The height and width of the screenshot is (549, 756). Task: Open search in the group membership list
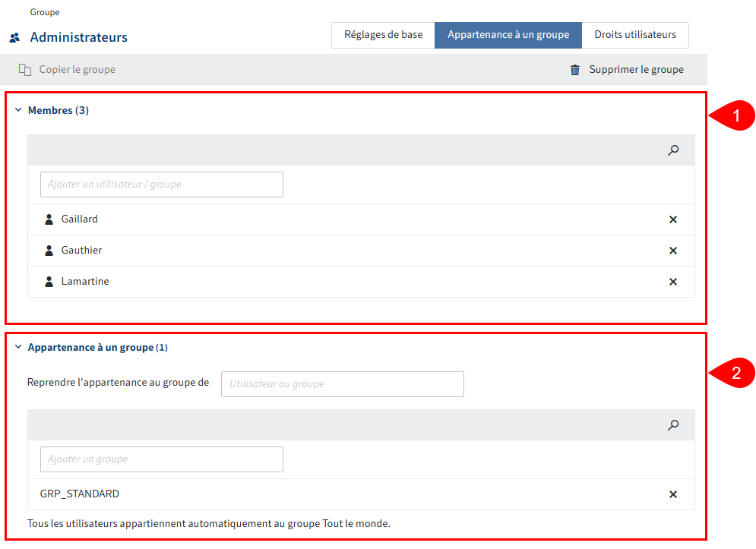pos(673,425)
